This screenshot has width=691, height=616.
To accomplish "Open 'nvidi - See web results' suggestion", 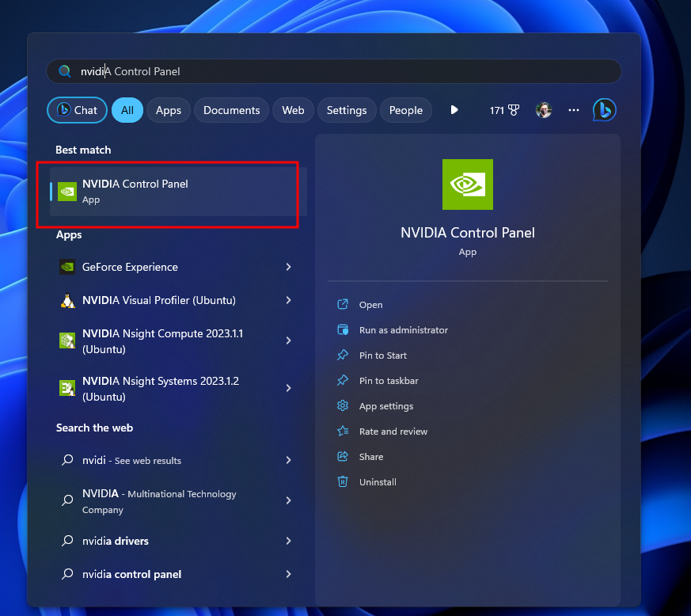I will [x=131, y=460].
